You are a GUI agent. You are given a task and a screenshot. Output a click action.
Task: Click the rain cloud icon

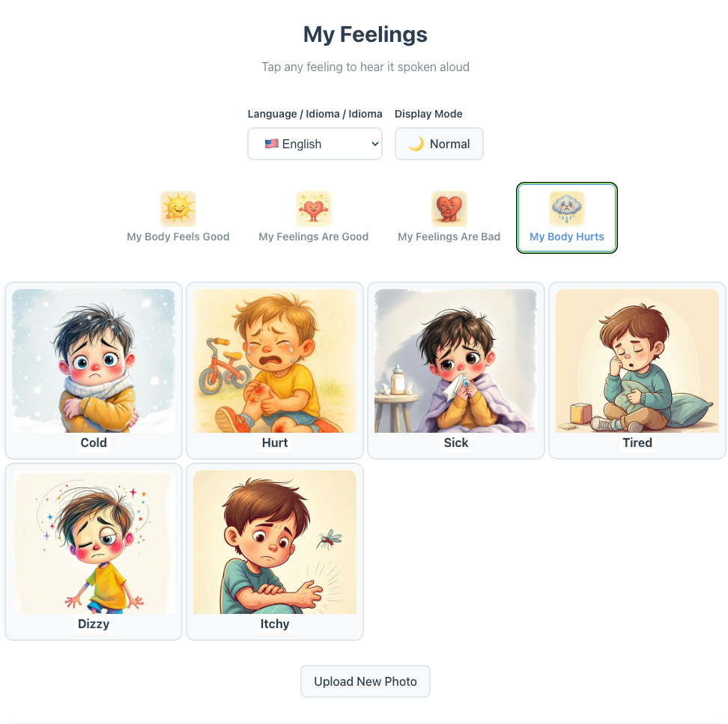(x=567, y=208)
